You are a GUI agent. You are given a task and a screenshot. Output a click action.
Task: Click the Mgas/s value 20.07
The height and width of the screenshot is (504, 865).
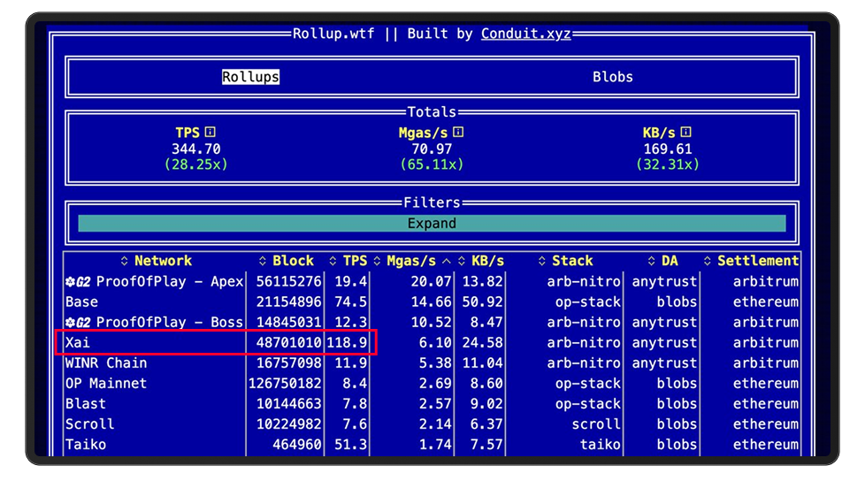(431, 282)
